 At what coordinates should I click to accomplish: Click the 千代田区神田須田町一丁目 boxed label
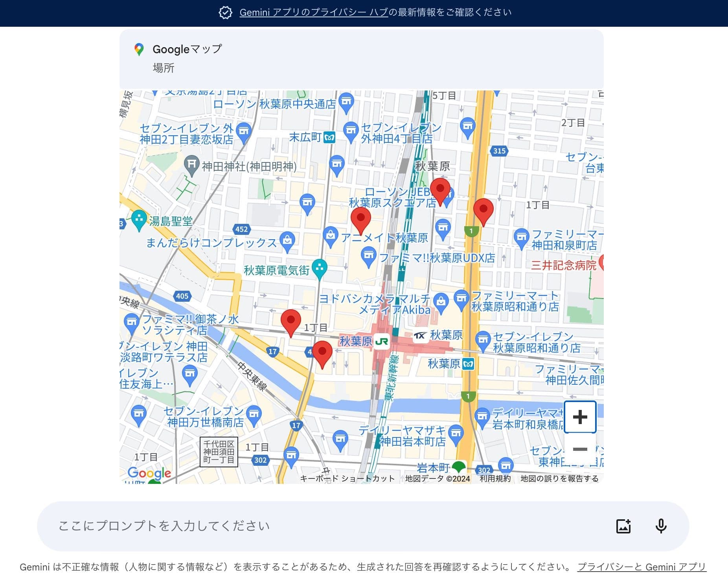click(219, 452)
